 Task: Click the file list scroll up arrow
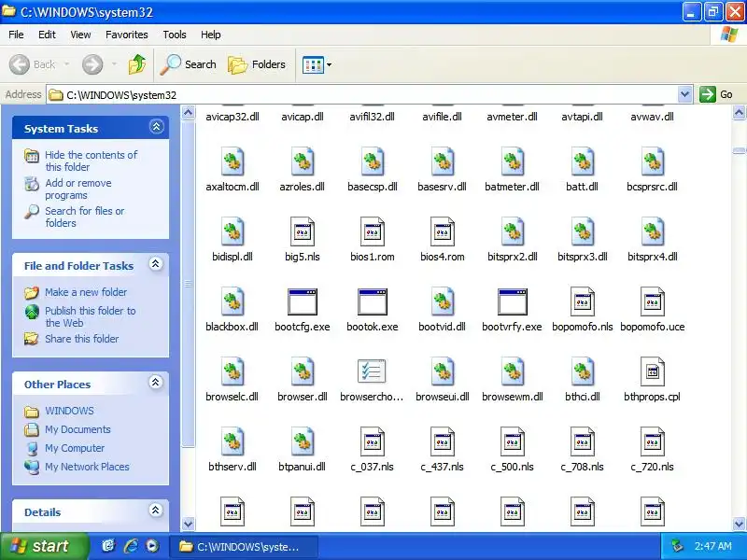point(739,113)
